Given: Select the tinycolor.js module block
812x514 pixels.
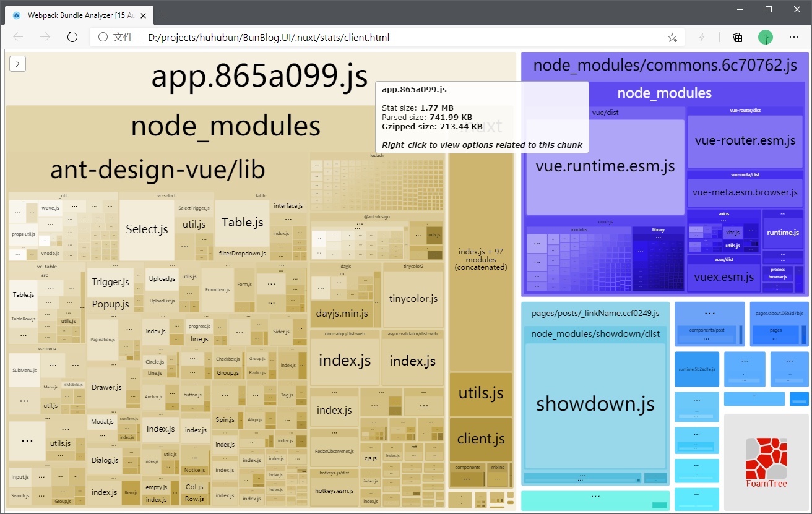Looking at the screenshot, I should (x=413, y=299).
